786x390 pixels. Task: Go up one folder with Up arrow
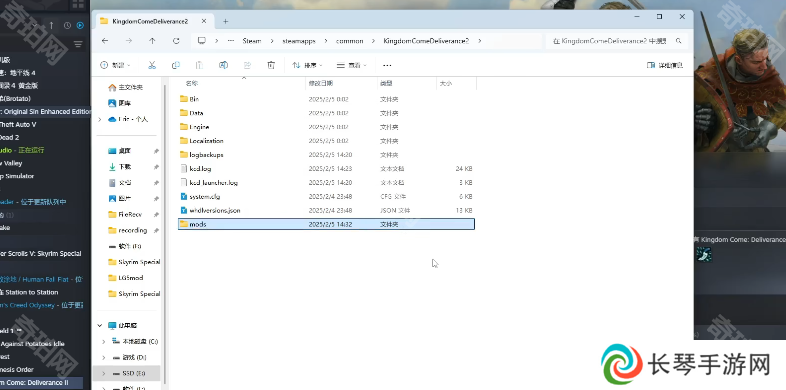click(152, 41)
